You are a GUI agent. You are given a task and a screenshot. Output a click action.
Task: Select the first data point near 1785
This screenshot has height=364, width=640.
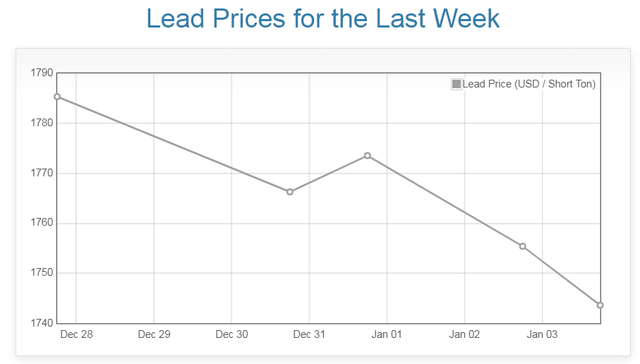(57, 97)
